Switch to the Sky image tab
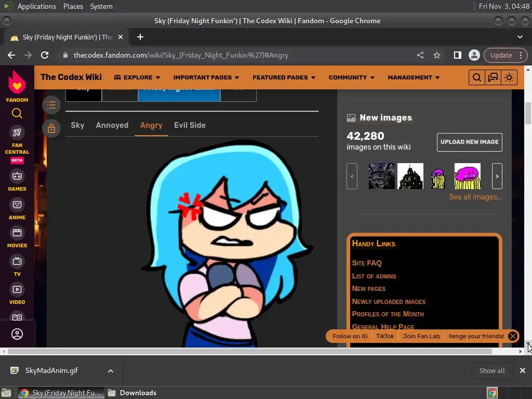 [x=77, y=125]
